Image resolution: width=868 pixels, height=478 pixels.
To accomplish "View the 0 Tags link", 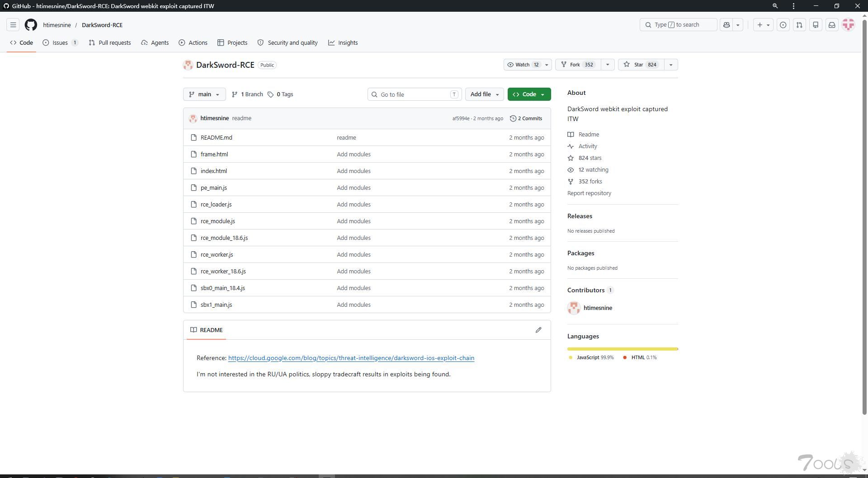I will coord(280,94).
